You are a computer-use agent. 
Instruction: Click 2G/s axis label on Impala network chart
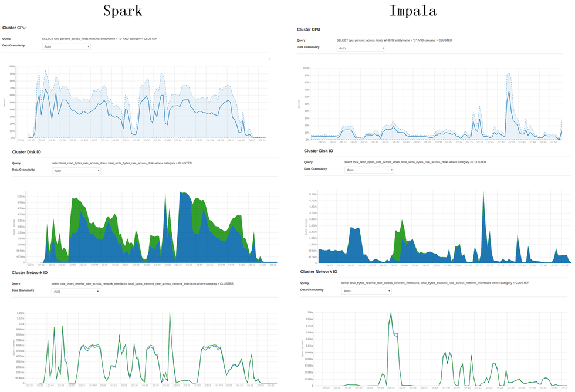pyautogui.click(x=310, y=312)
